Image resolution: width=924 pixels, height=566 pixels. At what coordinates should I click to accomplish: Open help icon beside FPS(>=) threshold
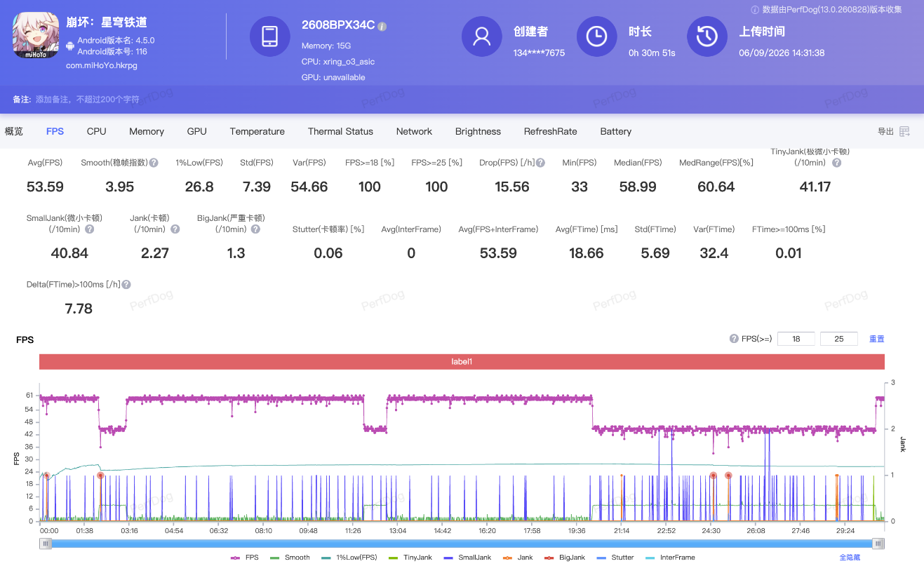(x=734, y=339)
